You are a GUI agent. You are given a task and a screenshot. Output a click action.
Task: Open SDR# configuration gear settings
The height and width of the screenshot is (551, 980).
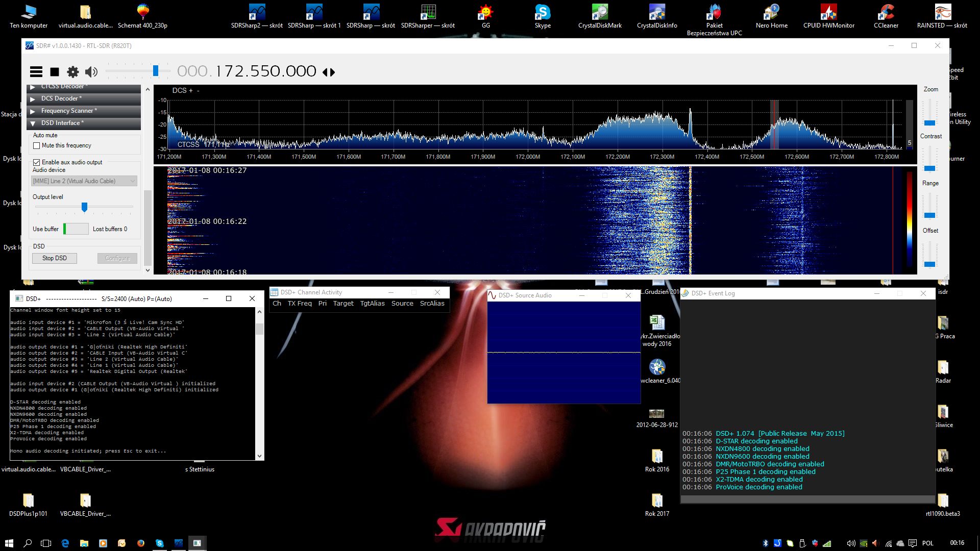click(73, 72)
